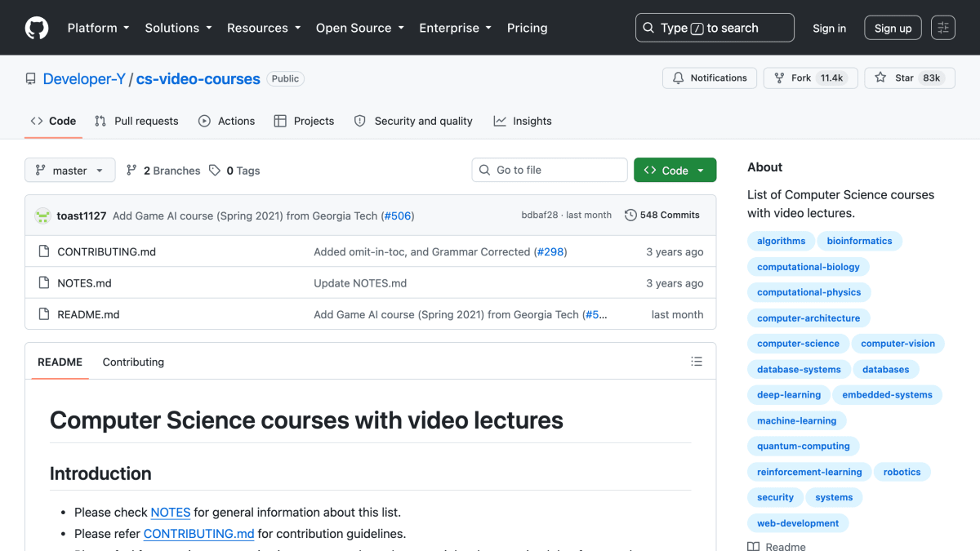Click the Pull requests icon

(100, 121)
